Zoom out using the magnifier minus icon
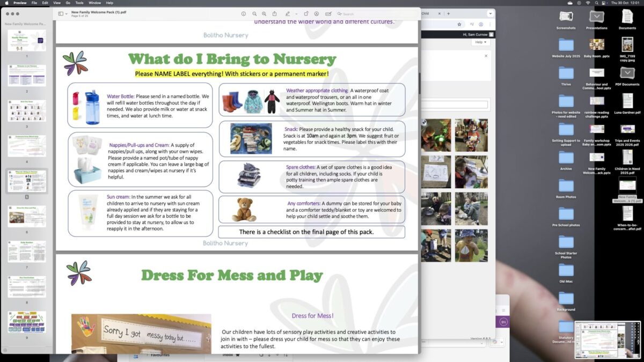644x362 pixels. tap(254, 13)
